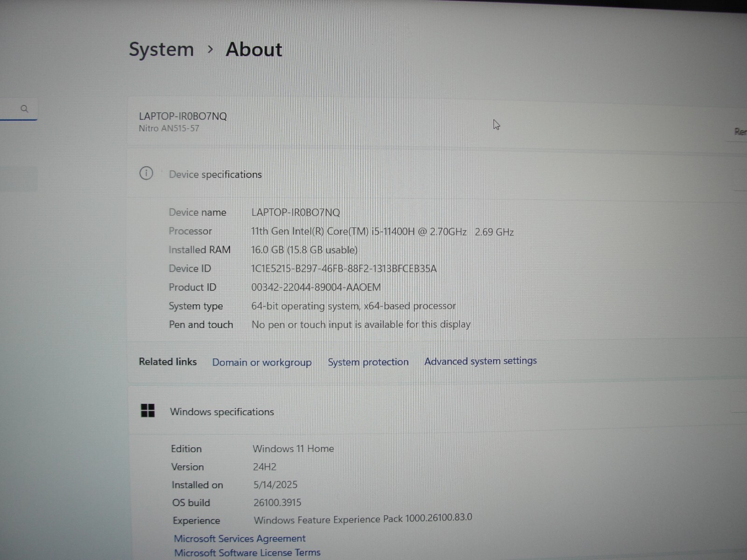Click the Version label

click(187, 467)
